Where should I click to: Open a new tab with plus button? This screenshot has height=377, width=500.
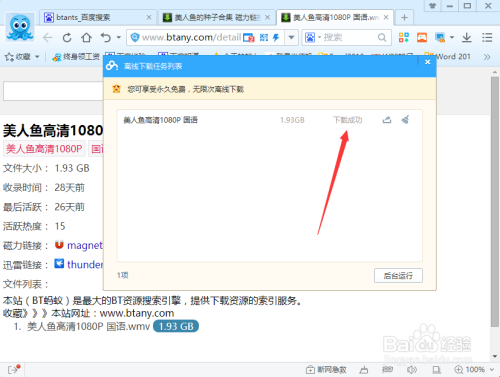point(404,17)
